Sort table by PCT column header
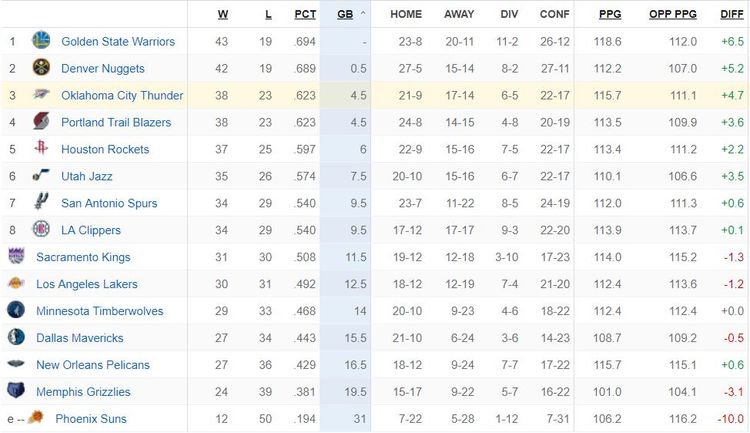 click(x=305, y=14)
